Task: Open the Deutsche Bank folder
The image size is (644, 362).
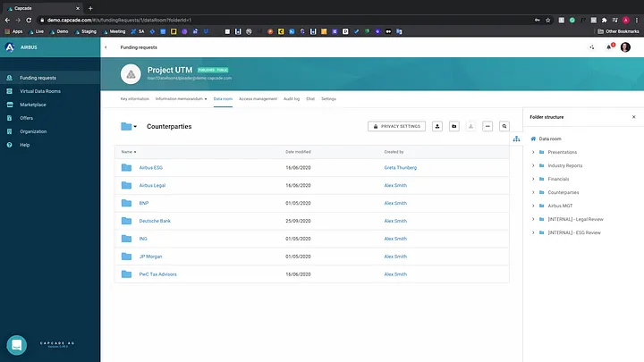Action: pyautogui.click(x=155, y=221)
